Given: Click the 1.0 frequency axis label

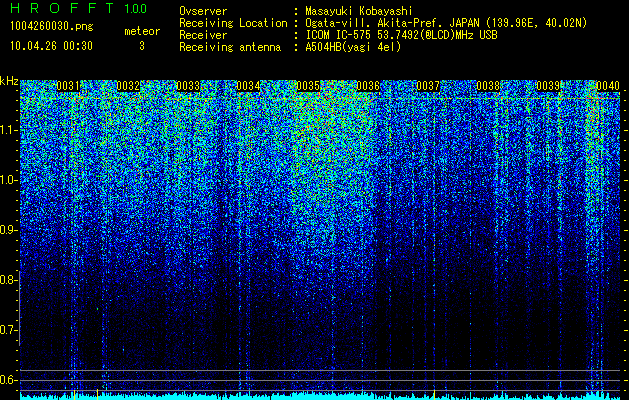Looking at the screenshot, I should (x=9, y=180).
